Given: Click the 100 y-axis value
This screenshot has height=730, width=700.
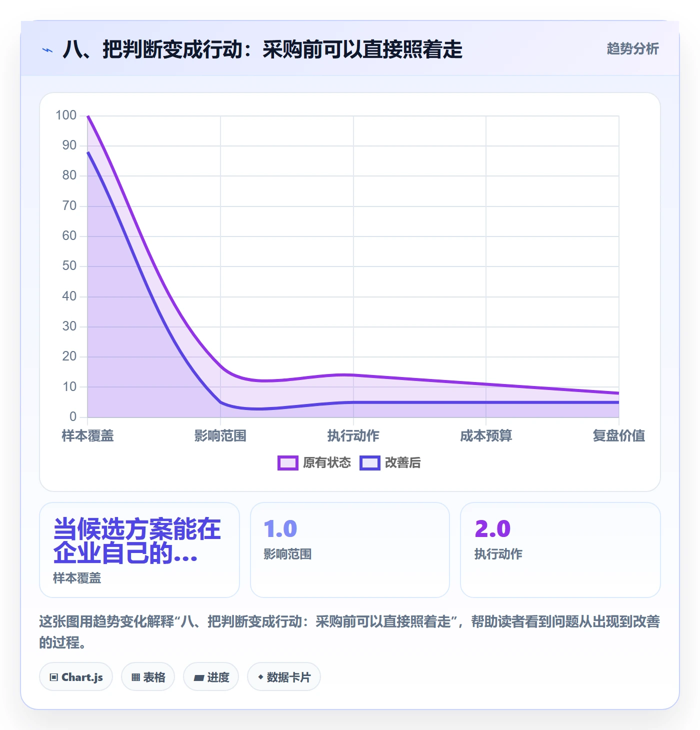Looking at the screenshot, I should coord(66,115).
